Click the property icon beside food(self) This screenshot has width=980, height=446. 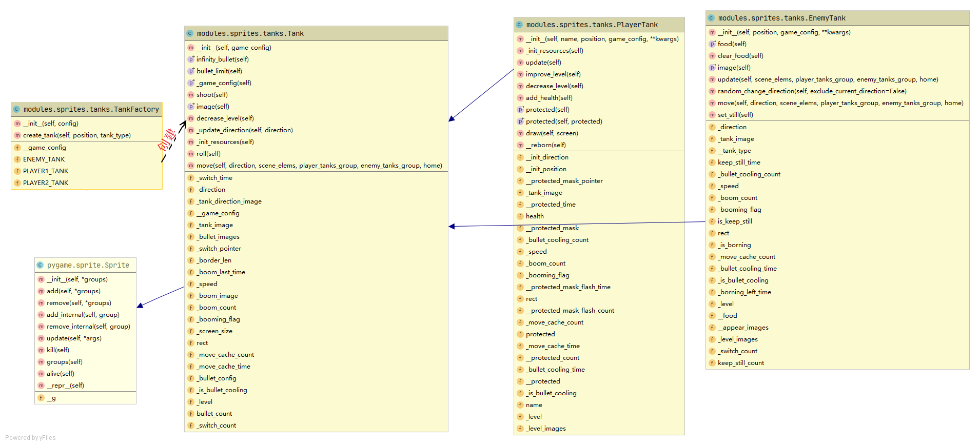[x=712, y=44]
